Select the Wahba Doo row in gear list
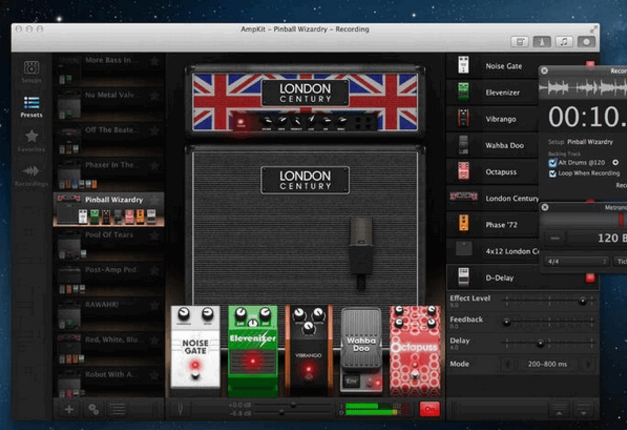Screen dimensions: 627x430 pyautogui.click(x=492, y=145)
